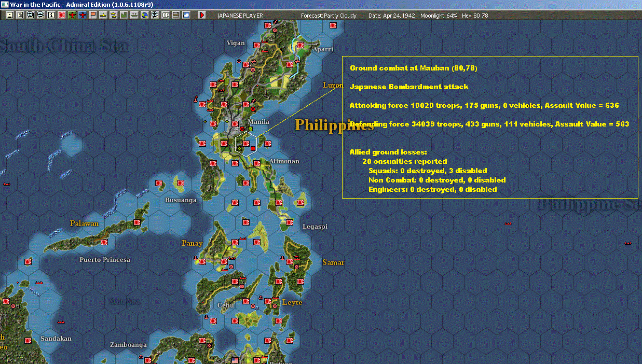The height and width of the screenshot is (364, 642).
Task: Click the save game floppy disk icon
Action: point(9,15)
